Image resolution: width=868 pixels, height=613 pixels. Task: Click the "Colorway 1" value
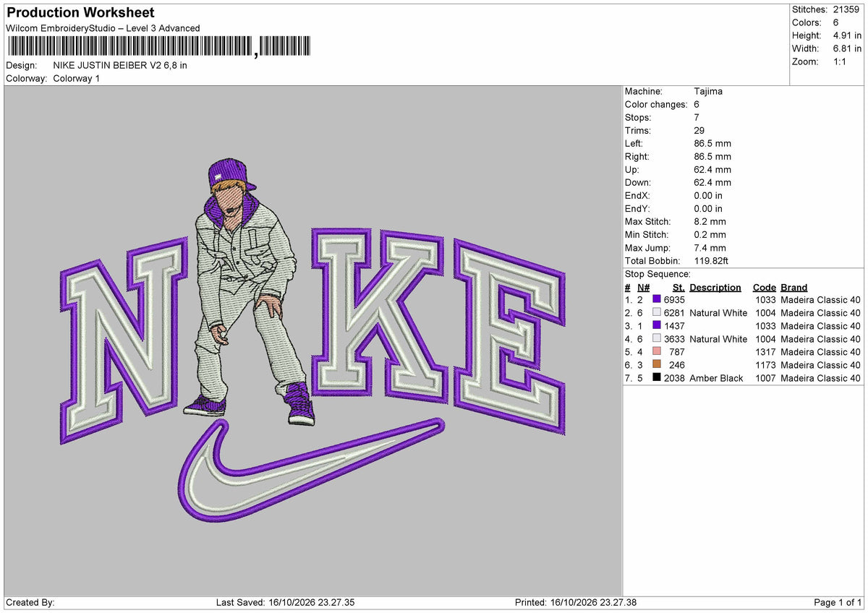[77, 78]
